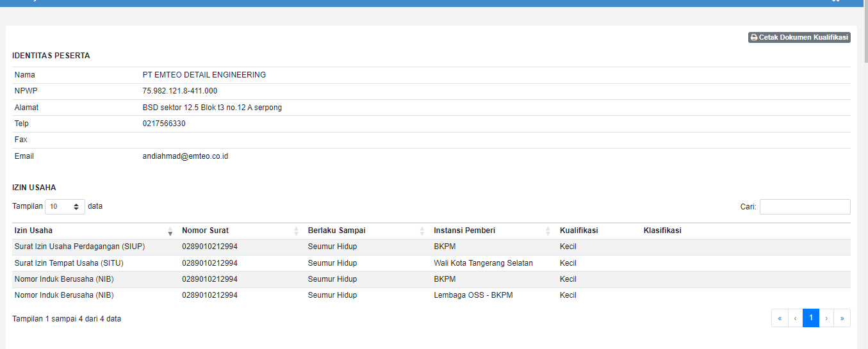The height and width of the screenshot is (349, 868).
Task: Click the IZIN USAHA section heading
Action: [x=34, y=188]
